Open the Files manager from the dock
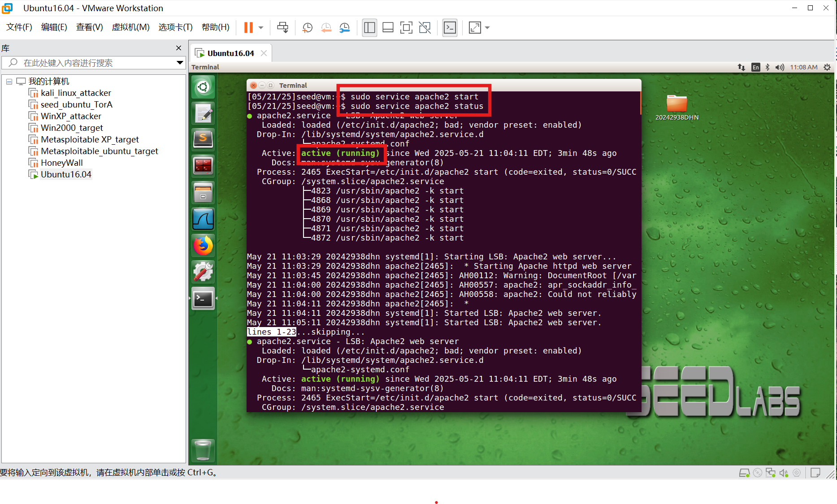This screenshot has height=504, width=837. (x=203, y=193)
